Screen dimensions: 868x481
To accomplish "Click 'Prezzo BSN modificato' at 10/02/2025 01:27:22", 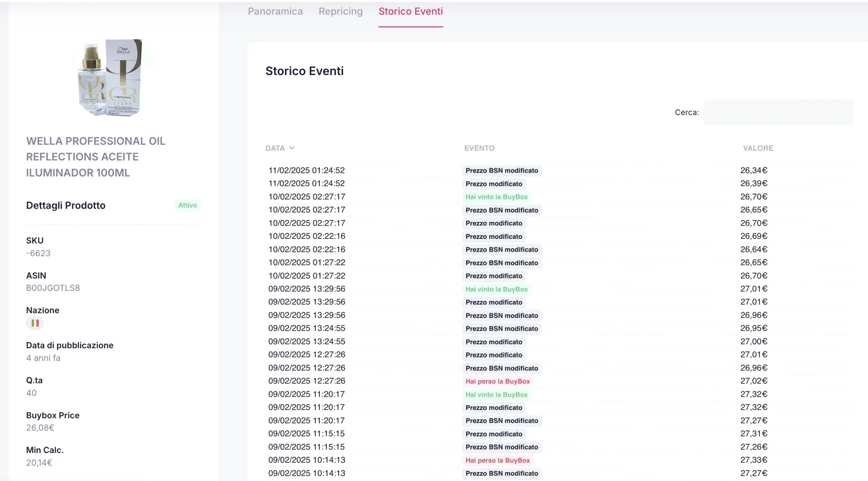I will 501,263.
